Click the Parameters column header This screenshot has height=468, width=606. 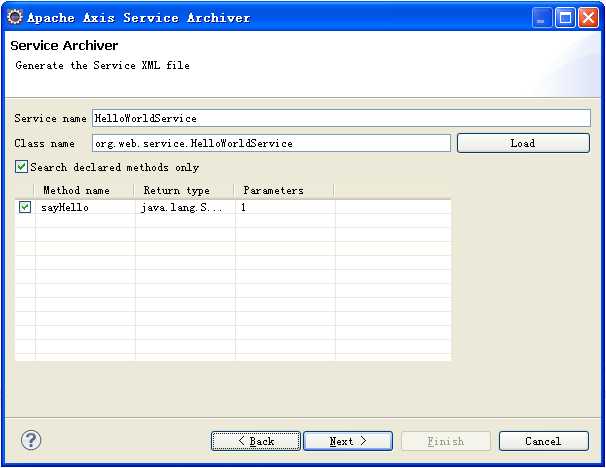[284, 191]
